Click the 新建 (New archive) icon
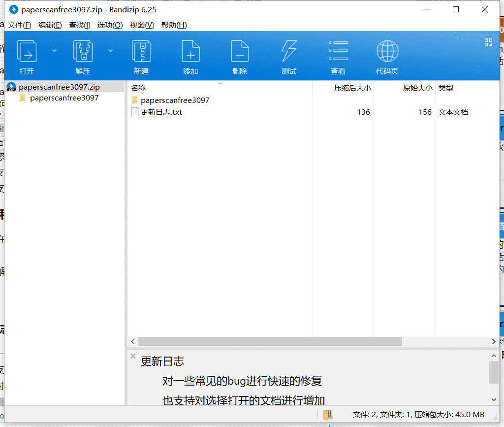The height and width of the screenshot is (427, 504). click(x=141, y=51)
